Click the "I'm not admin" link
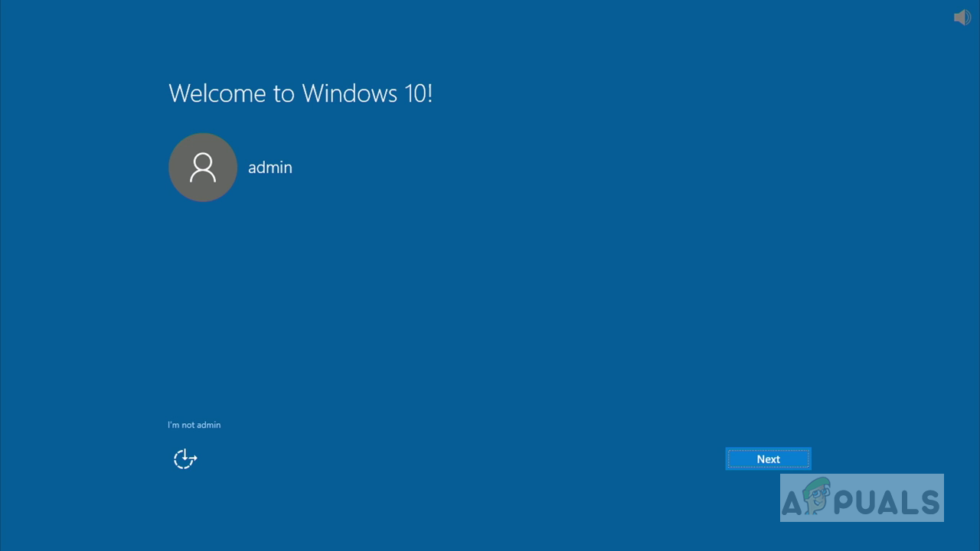Screen dimensions: 980x551 (x=194, y=425)
